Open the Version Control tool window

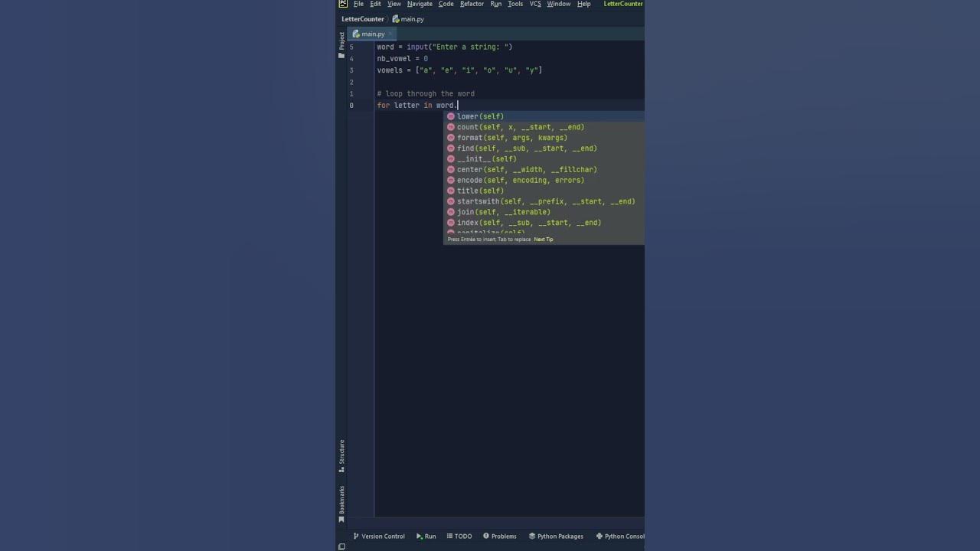pyautogui.click(x=379, y=536)
